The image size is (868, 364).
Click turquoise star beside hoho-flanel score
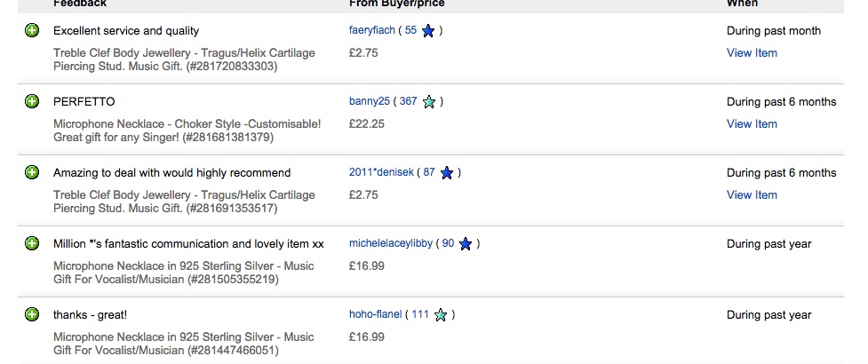441,315
